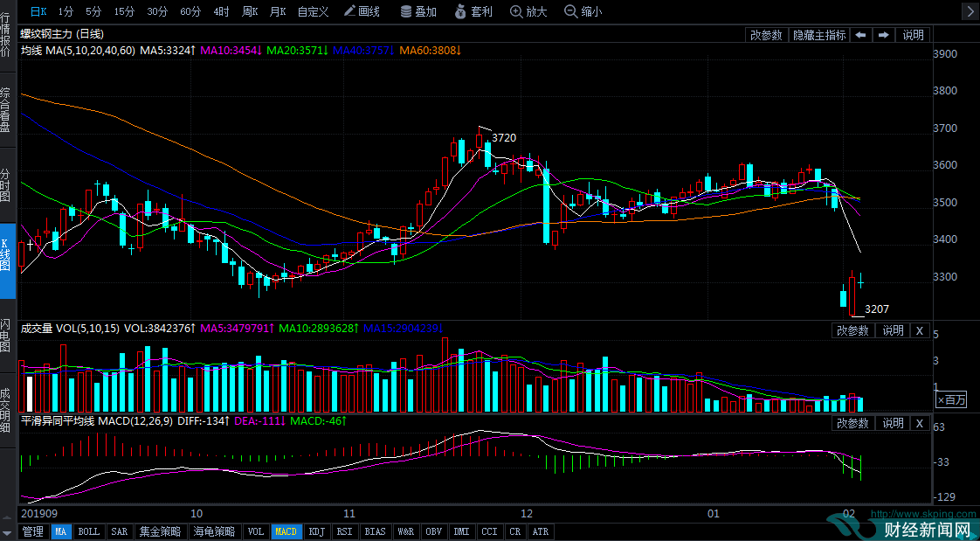Switch to 15分 period
The image size is (980, 541).
click(124, 10)
